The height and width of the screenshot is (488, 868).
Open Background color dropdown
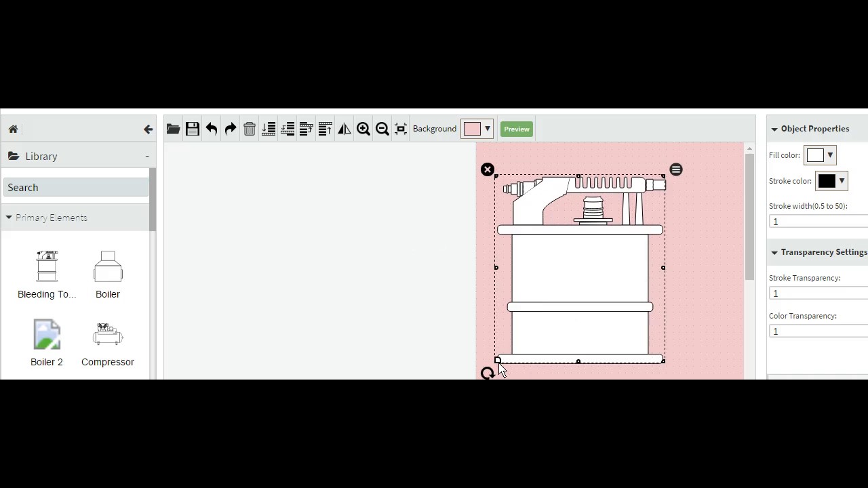(x=477, y=129)
